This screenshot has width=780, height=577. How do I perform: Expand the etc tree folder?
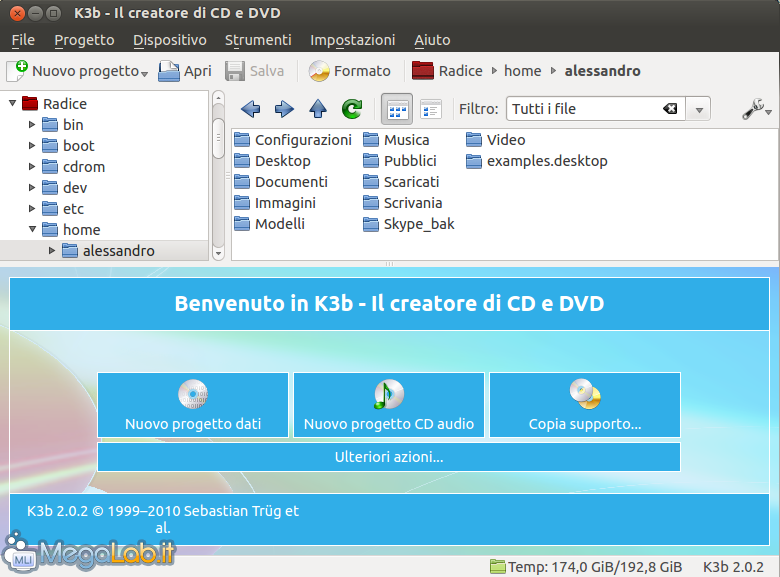(x=32, y=208)
